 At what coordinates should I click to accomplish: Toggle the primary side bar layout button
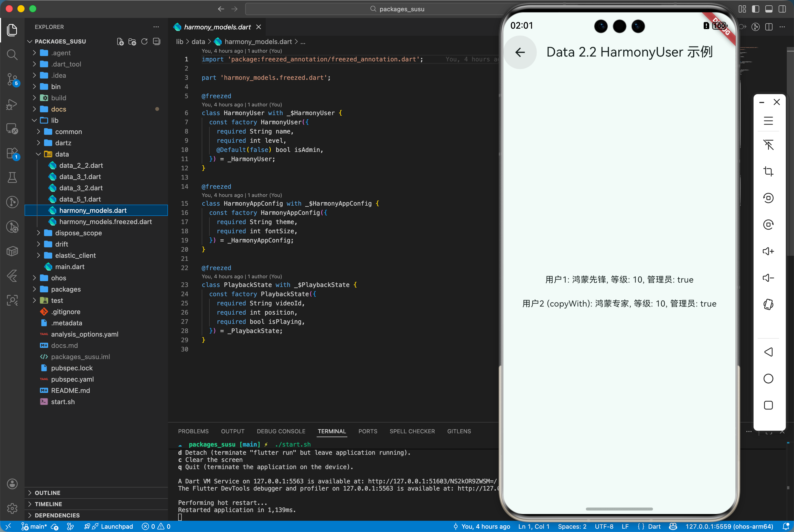coord(755,9)
